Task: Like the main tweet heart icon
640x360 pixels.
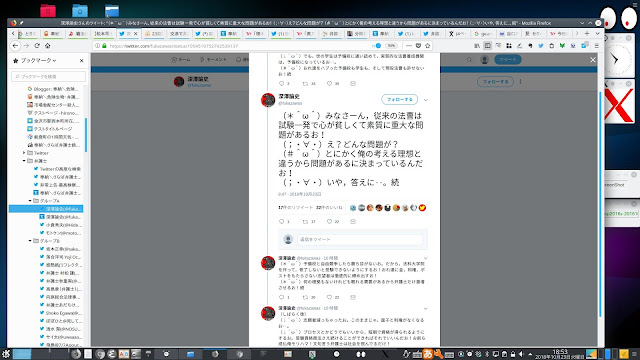Action: [329, 222]
